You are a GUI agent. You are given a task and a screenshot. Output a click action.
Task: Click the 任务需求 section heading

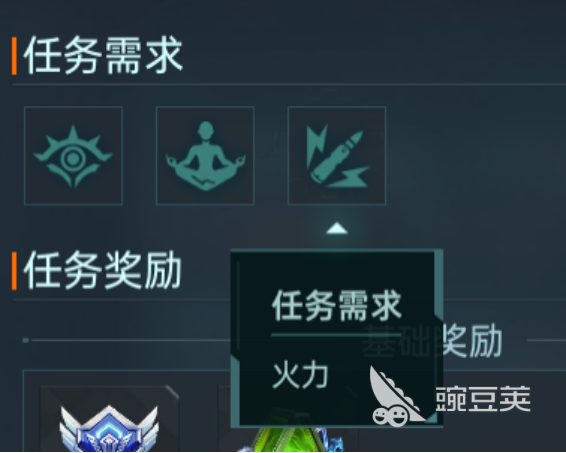pos(103,55)
